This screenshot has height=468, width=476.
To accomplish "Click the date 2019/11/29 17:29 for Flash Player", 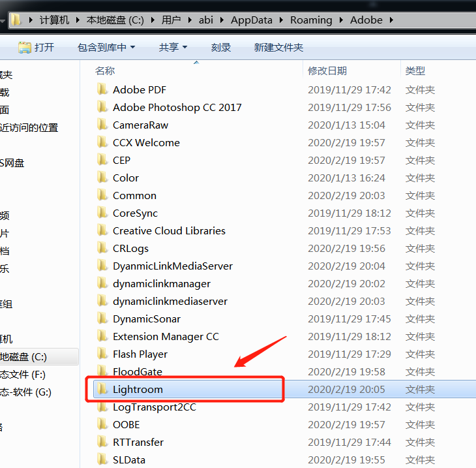I will [350, 354].
